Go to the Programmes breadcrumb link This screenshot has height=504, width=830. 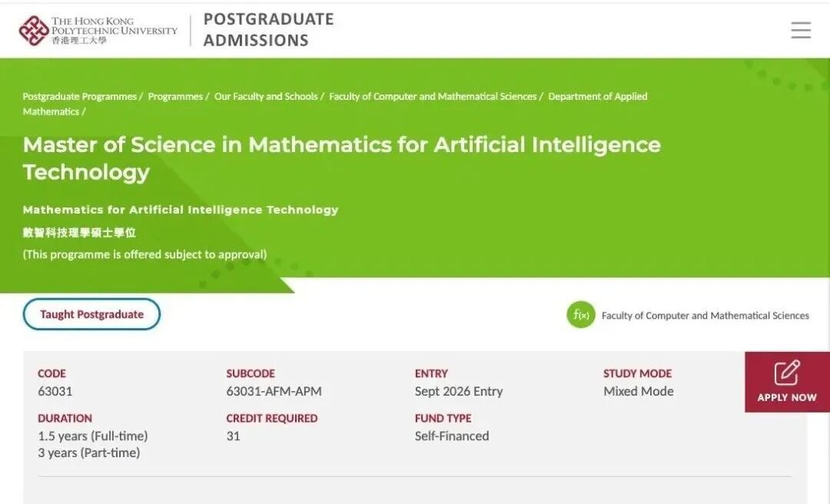tap(174, 97)
